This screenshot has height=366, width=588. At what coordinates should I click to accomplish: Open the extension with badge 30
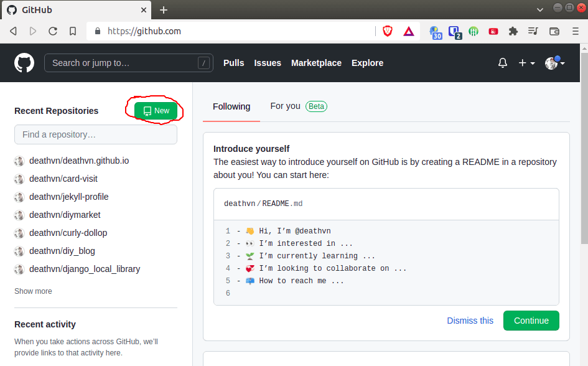(x=436, y=32)
